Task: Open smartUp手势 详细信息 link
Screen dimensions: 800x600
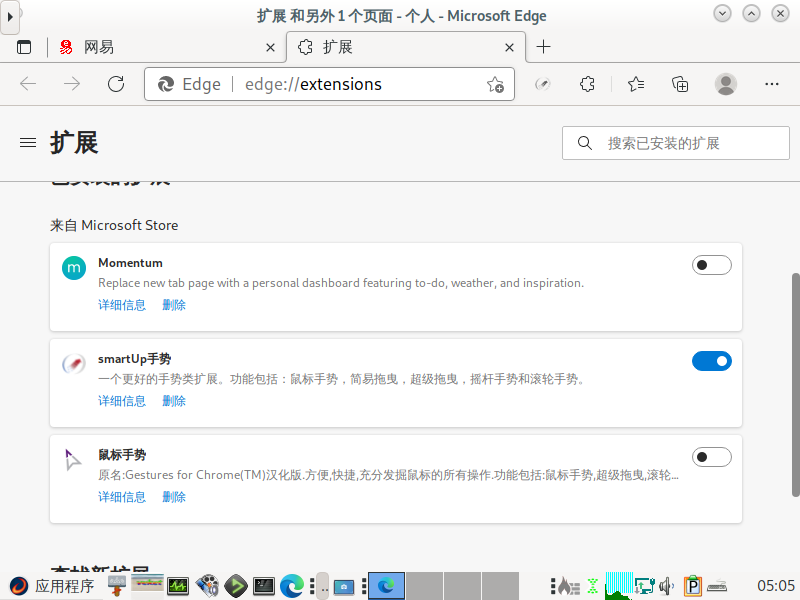Action: point(122,401)
